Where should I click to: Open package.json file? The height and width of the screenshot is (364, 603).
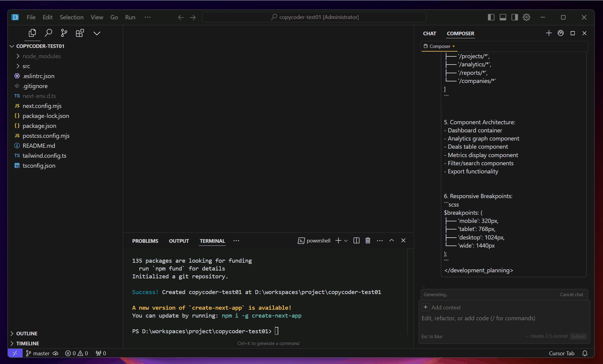(x=39, y=126)
